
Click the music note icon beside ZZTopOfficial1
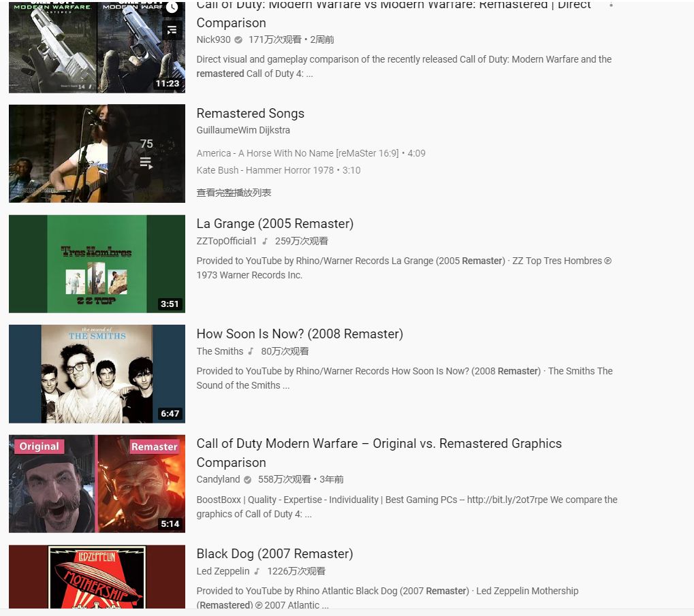[x=265, y=241]
